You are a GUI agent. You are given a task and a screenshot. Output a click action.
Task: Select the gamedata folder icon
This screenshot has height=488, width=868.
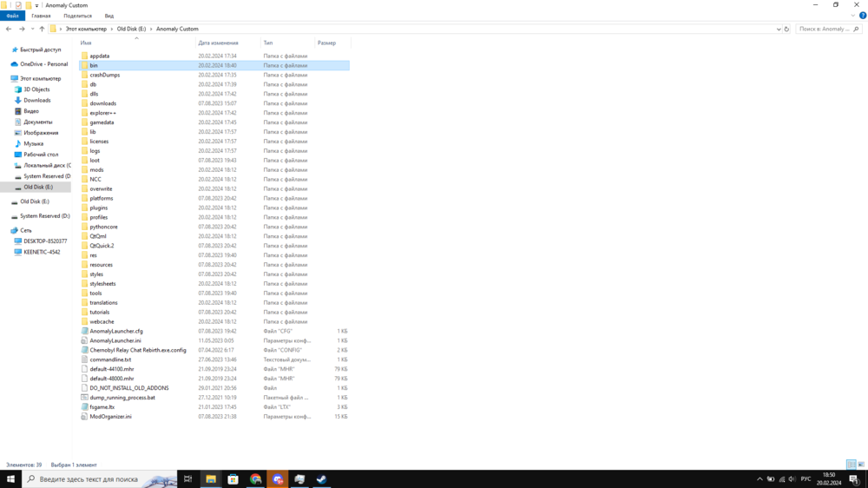(x=84, y=122)
